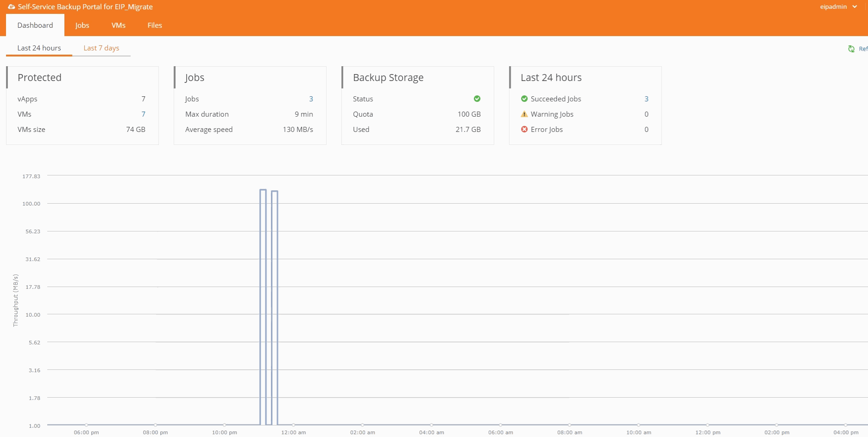Viewport: 868px width, 437px height.
Task: Switch to the Jobs tab
Action: pos(82,25)
